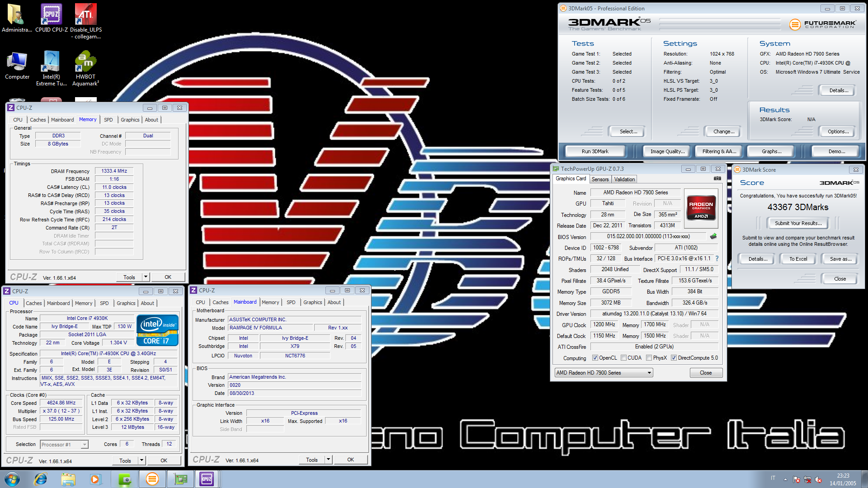Click the Filtering & AA... button
This screenshot has width=868, height=488.
coord(719,151)
